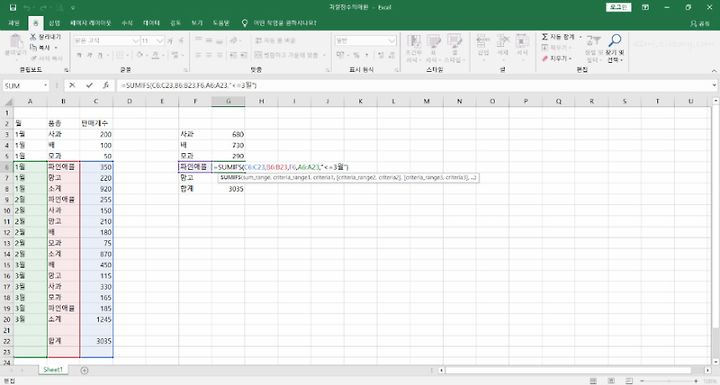Open the Name Box dropdown showing SUM
The height and width of the screenshot is (385, 720).
click(45, 85)
